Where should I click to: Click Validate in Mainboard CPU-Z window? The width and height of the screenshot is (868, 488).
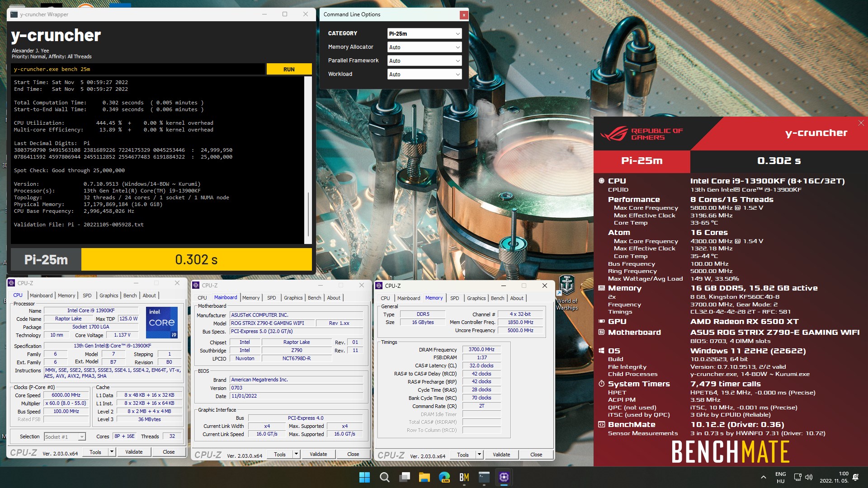coord(318,454)
